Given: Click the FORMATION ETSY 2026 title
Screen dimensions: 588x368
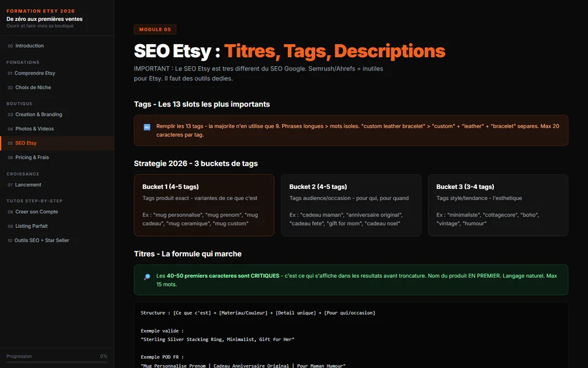Looking at the screenshot, I should [x=40, y=11].
